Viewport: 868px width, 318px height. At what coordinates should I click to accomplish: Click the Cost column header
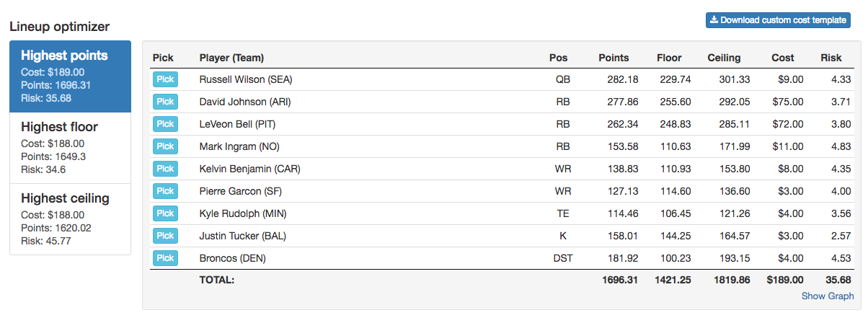tap(783, 58)
